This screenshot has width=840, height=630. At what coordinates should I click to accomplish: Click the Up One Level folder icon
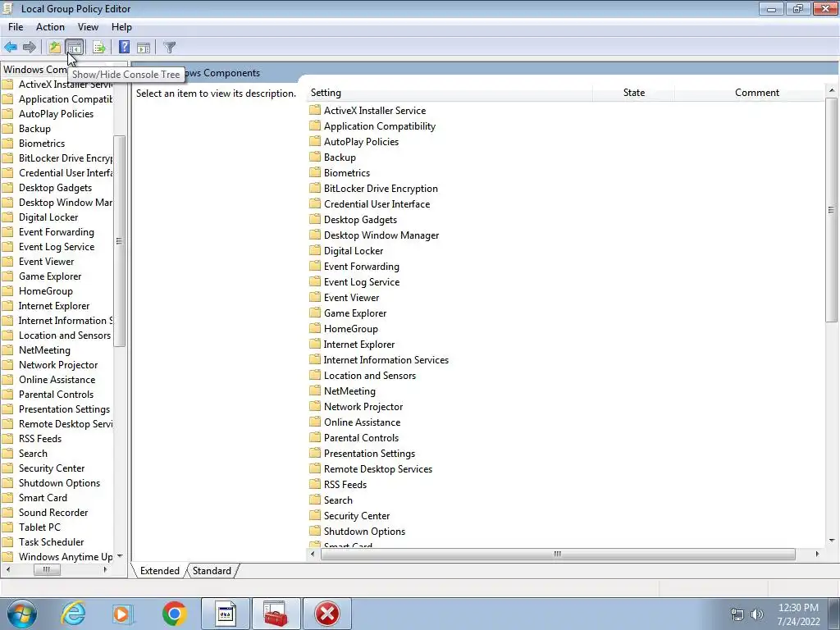[55, 47]
